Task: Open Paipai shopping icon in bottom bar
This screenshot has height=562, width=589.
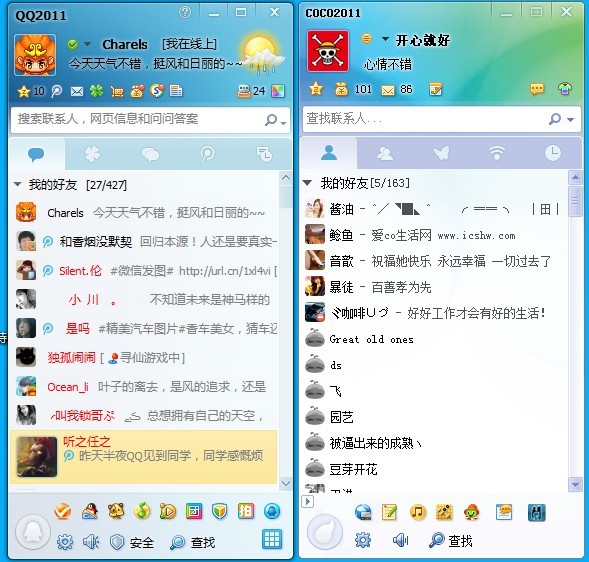Action: point(246,511)
